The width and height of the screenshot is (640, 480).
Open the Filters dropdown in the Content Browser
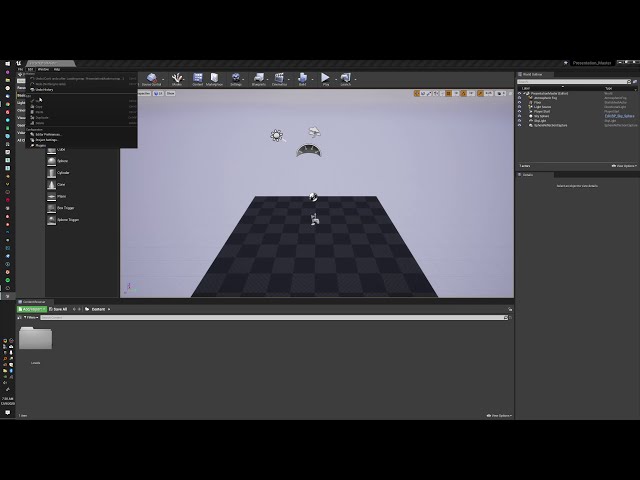click(31, 318)
